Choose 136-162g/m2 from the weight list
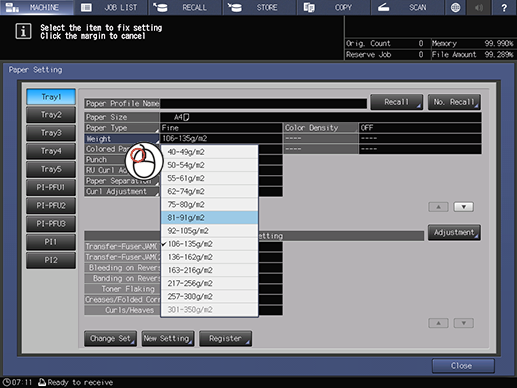Image resolution: width=517 pixels, height=388 pixels. 209,257
